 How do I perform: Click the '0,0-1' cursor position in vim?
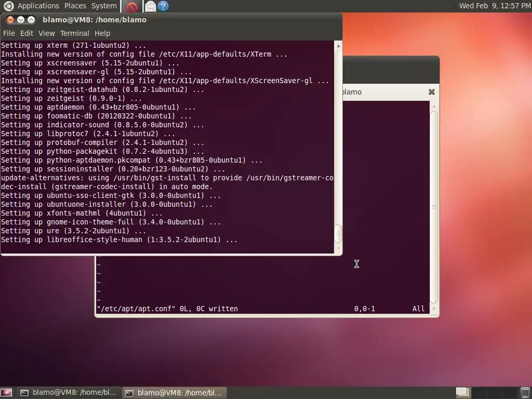pos(365,309)
